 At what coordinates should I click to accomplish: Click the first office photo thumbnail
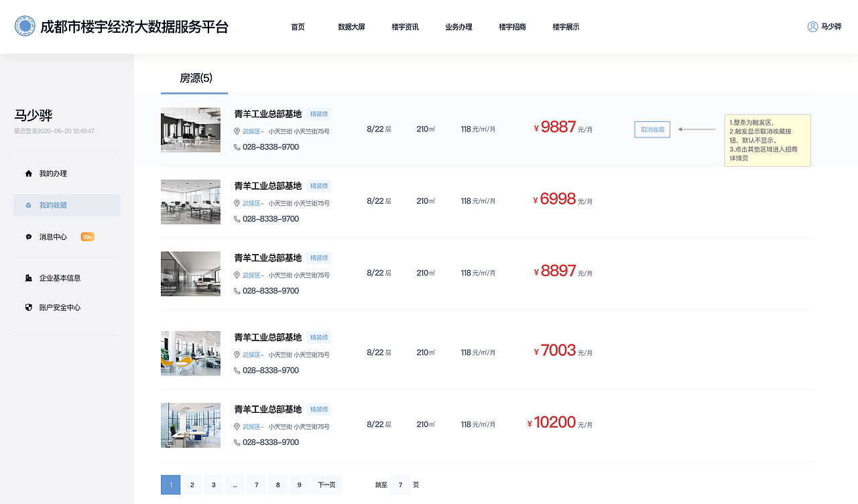click(190, 130)
